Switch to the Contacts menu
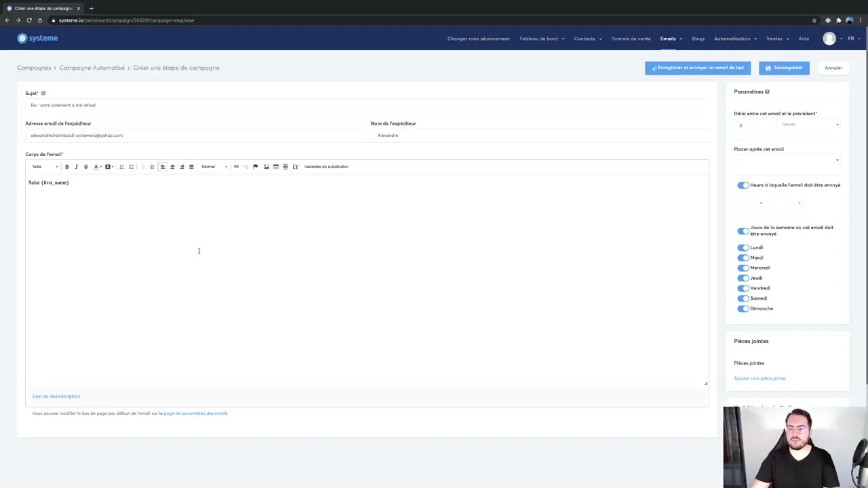The height and width of the screenshot is (488, 868). point(584,39)
